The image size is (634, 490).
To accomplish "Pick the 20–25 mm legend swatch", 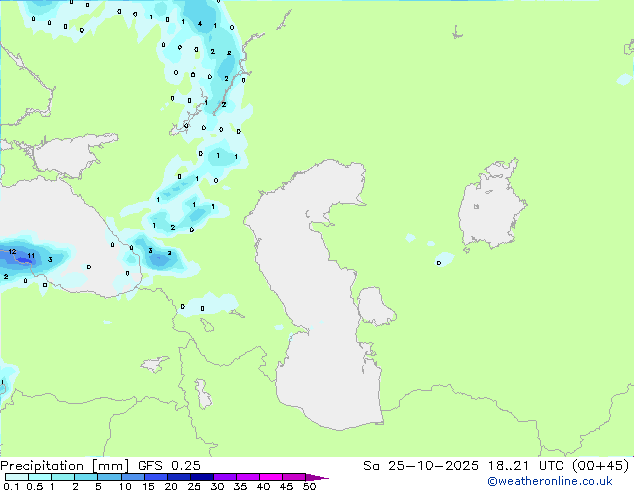I will tap(178, 477).
